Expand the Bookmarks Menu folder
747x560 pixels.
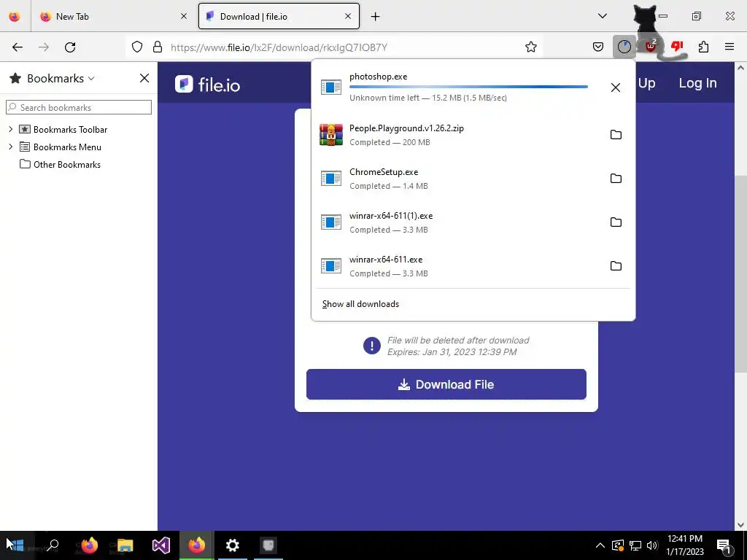point(10,147)
